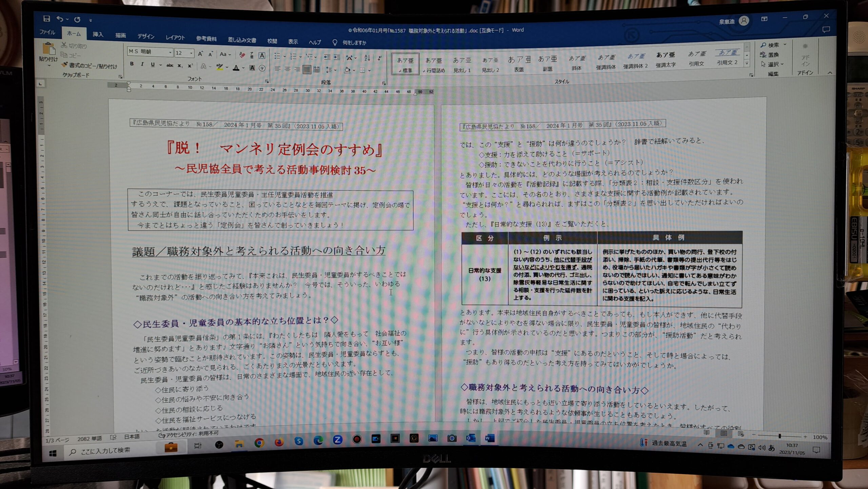Click the zoom slider in the status bar

(x=780, y=436)
